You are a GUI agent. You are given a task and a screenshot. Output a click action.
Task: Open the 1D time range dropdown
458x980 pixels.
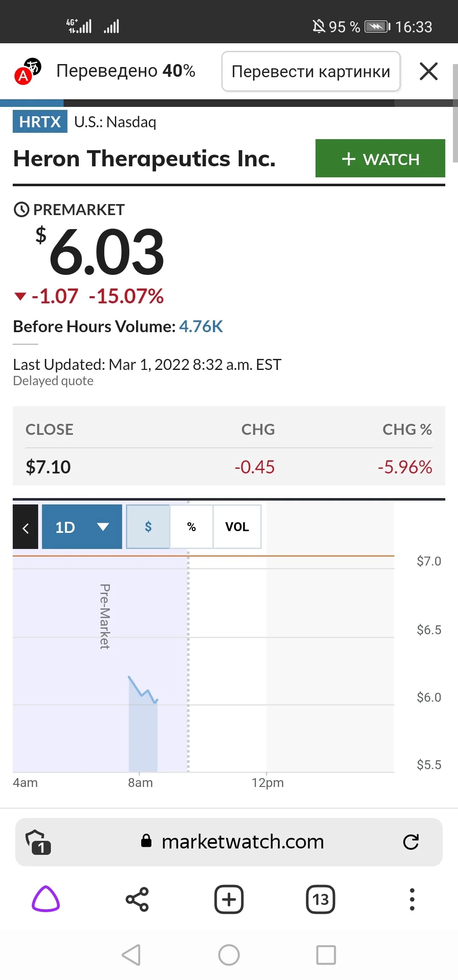(x=82, y=527)
